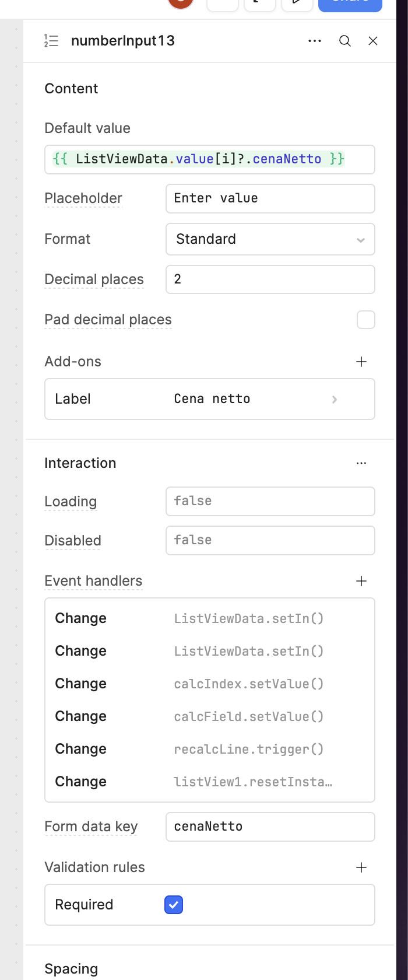Open the calcIndex.setValue() Change handler

210,684
